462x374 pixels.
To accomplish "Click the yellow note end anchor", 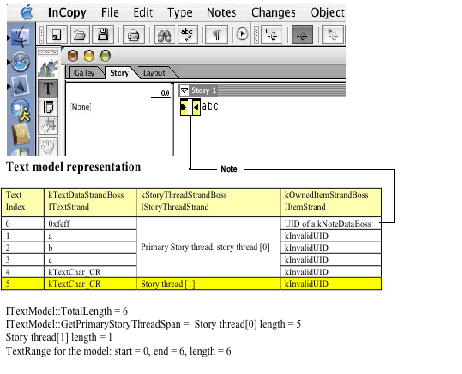I will pyautogui.click(x=196, y=107).
